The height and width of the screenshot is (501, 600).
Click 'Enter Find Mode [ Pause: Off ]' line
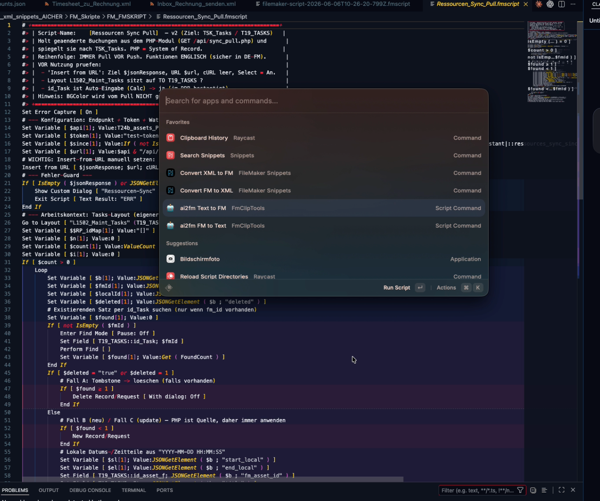click(x=108, y=333)
